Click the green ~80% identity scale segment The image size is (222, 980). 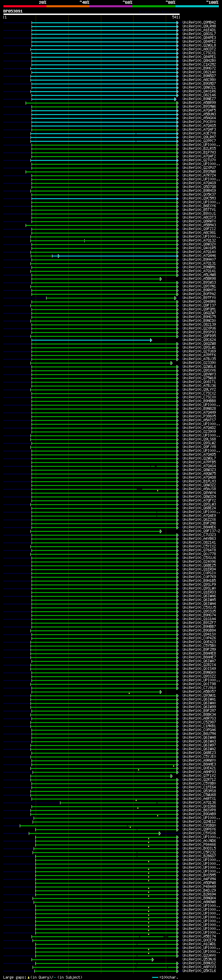[x=154, y=6]
